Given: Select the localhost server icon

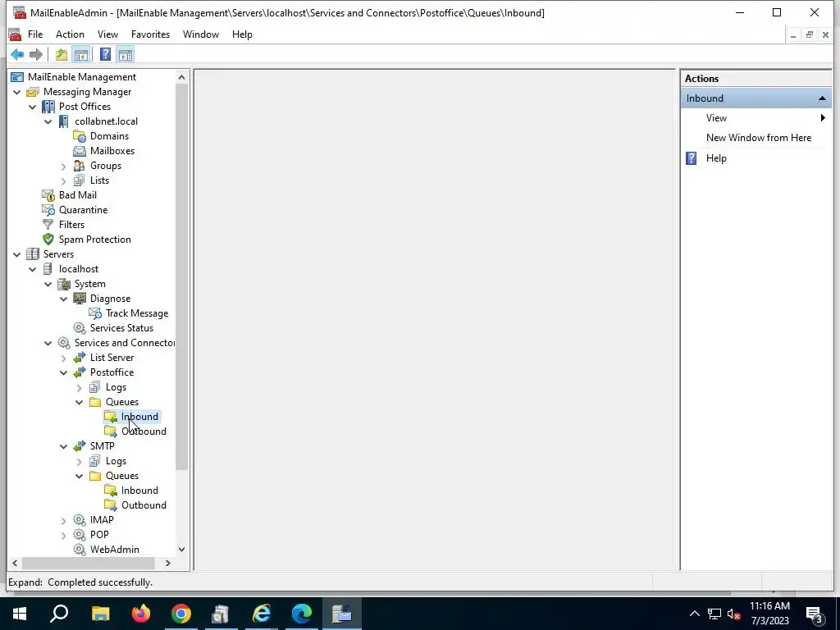Looking at the screenshot, I should 48,269.
